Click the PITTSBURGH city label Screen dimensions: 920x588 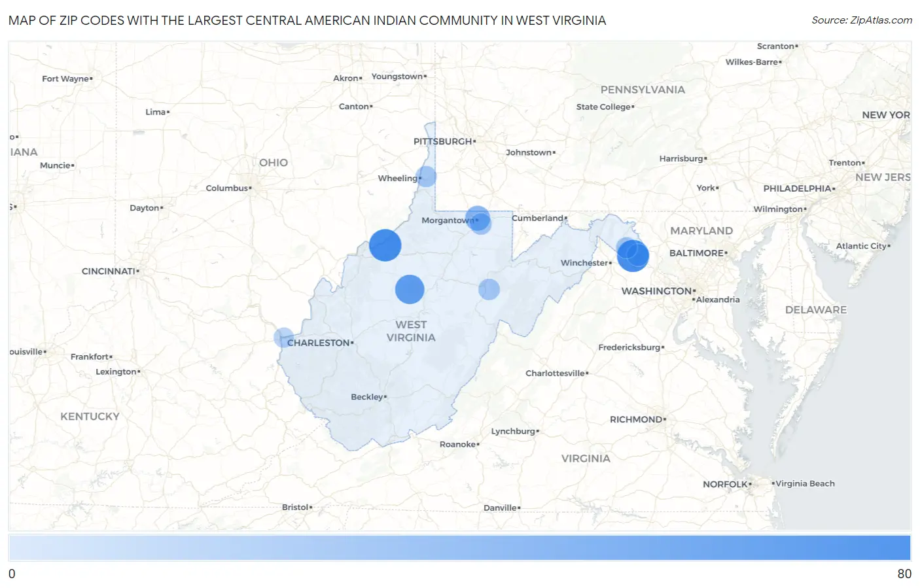(443, 141)
